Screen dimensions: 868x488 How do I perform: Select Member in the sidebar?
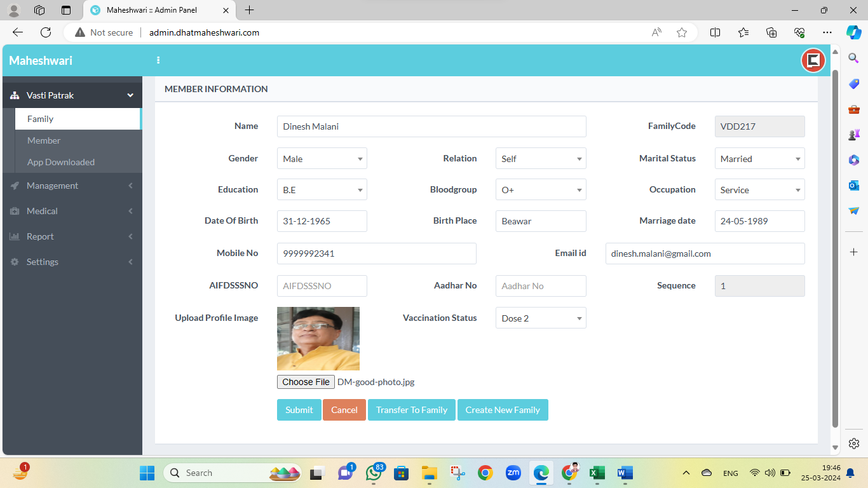(78, 140)
